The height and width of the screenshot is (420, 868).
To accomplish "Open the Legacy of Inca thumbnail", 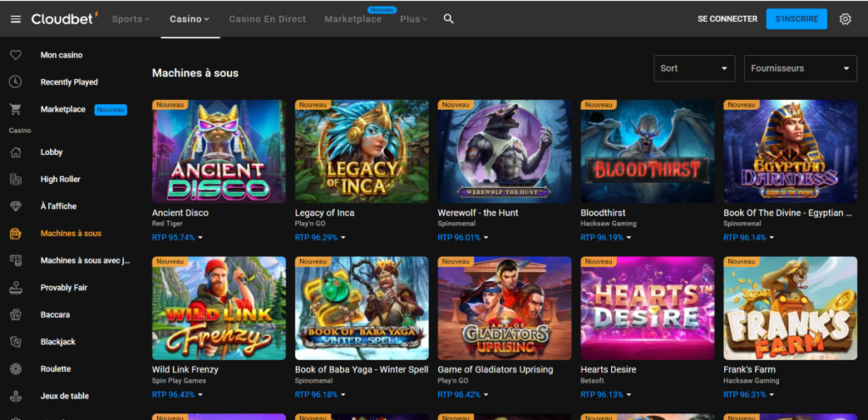I will pos(362,152).
